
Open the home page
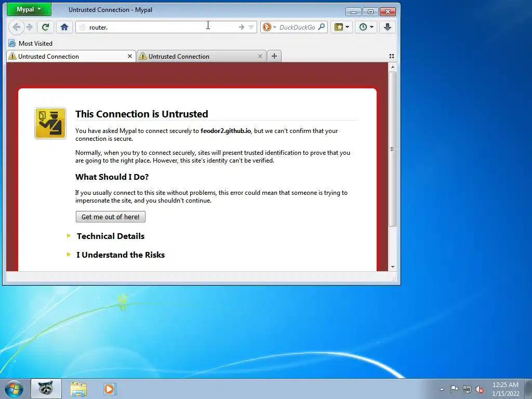coord(64,27)
